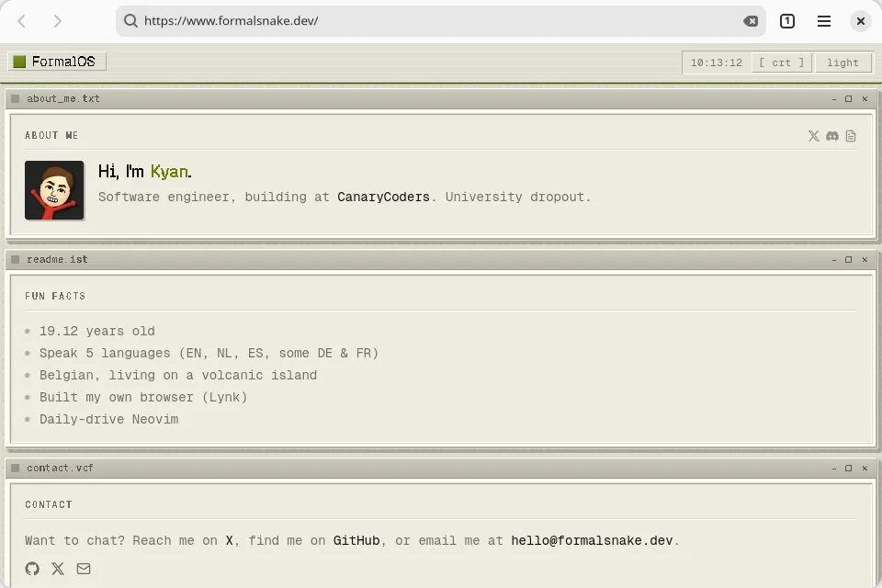The width and height of the screenshot is (882, 588).
Task: Open the Discord icon in About Me
Action: (x=832, y=136)
